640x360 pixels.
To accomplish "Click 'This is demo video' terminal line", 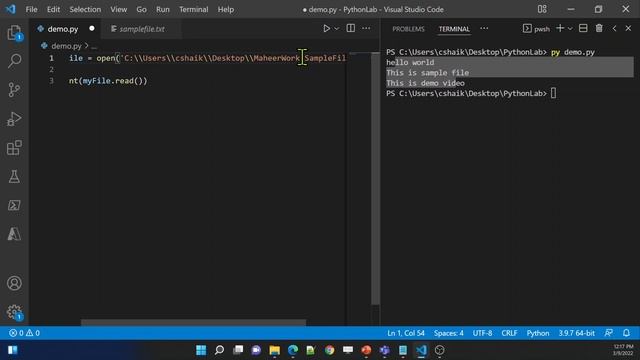I will (425, 83).
